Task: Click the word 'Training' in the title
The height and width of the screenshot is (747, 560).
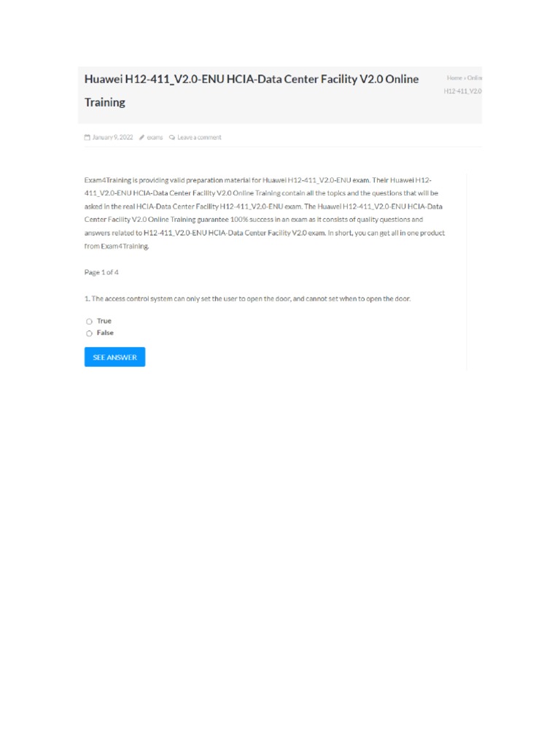Action: click(105, 102)
